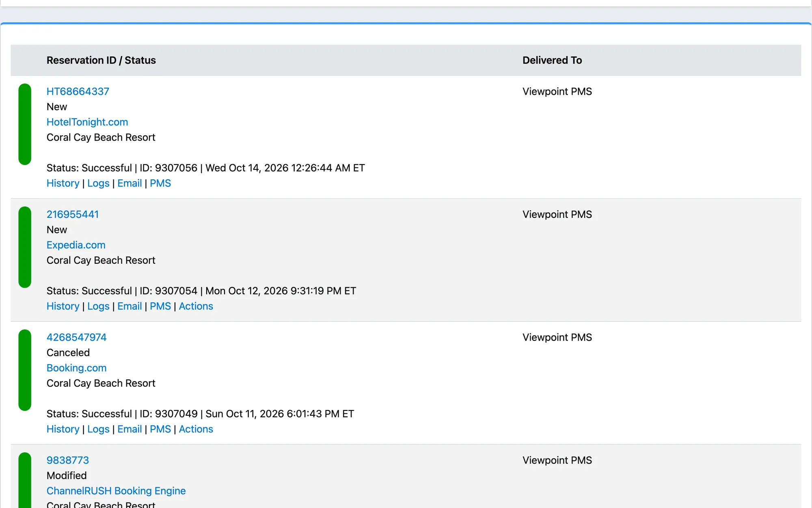Click the status line with ID 9307049
The height and width of the screenshot is (508, 812).
[x=200, y=414]
